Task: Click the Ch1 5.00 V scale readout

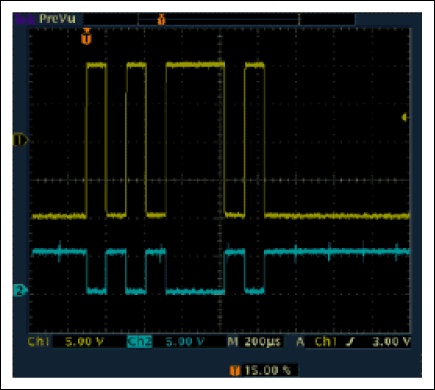Action: click(84, 341)
